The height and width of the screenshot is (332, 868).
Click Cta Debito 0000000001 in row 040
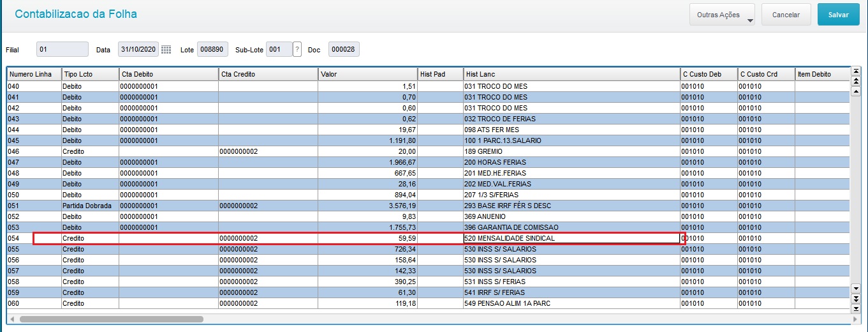click(x=169, y=86)
